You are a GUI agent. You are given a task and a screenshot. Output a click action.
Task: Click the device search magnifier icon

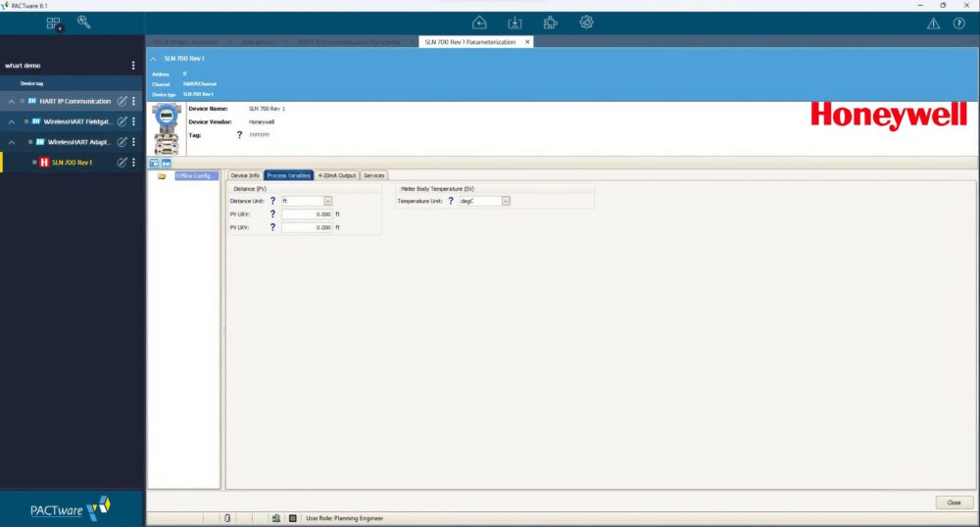83,23
